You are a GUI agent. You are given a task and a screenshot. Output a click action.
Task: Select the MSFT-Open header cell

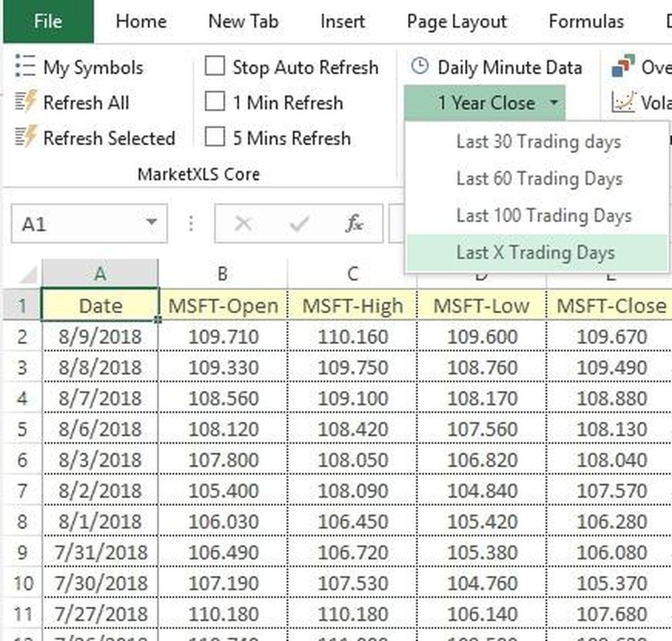point(223,306)
